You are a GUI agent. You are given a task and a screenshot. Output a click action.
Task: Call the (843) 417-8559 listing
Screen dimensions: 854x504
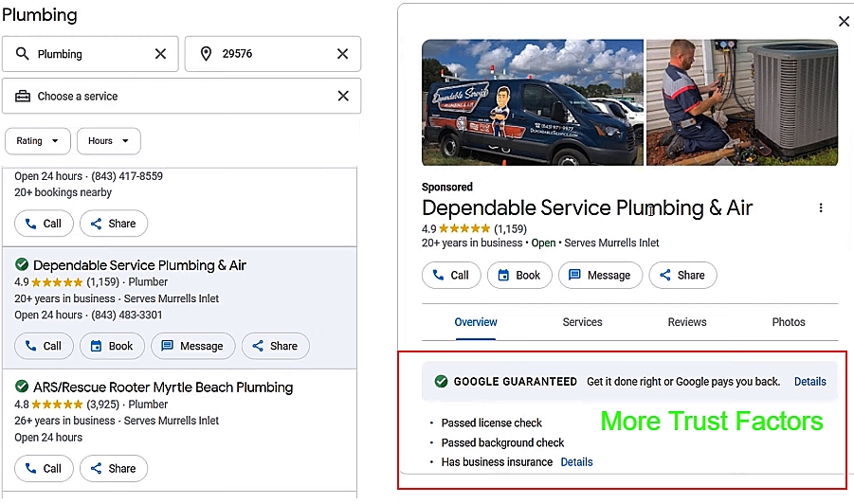[44, 224]
